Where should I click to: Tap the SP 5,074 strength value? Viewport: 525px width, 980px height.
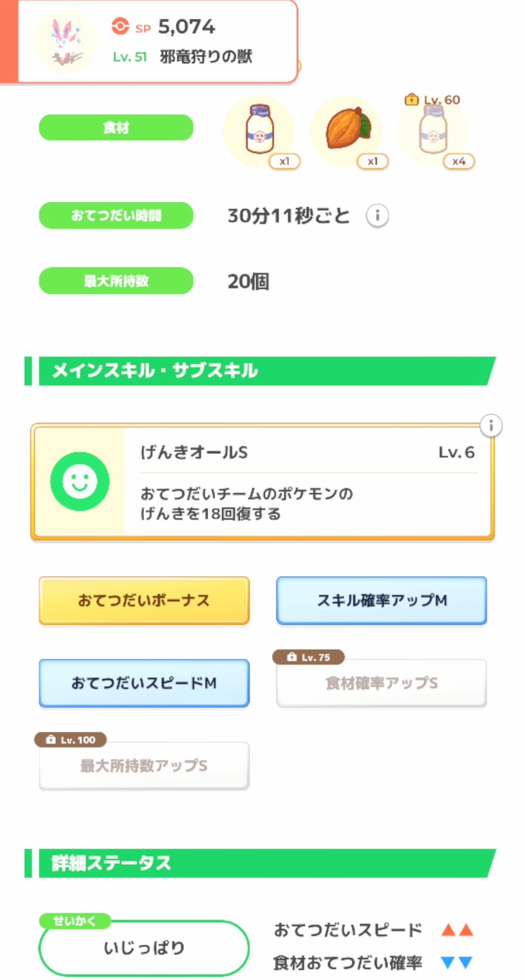186,27
